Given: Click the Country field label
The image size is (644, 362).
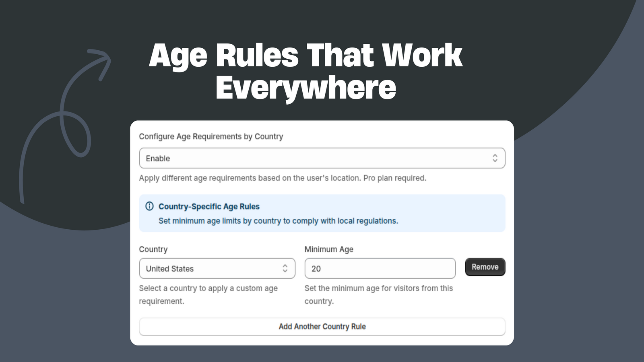Looking at the screenshot, I should pyautogui.click(x=153, y=249).
